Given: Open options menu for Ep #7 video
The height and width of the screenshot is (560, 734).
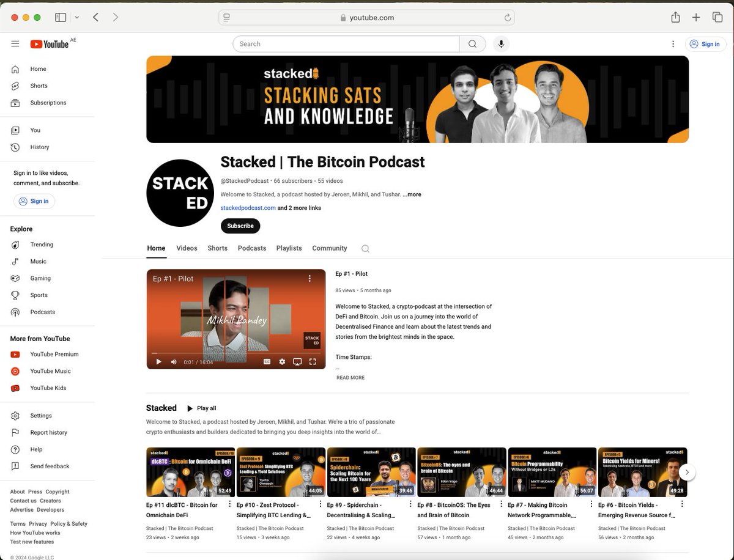Looking at the screenshot, I should coord(591,504).
